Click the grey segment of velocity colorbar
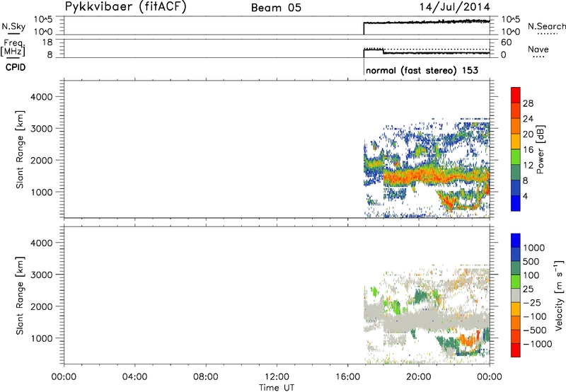 tap(516, 296)
